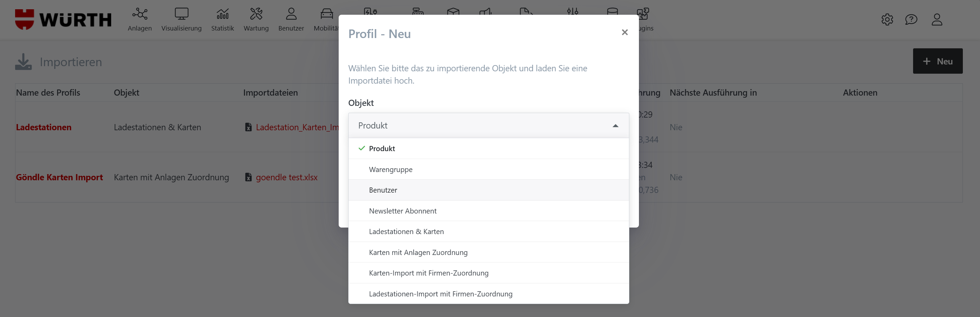
Task: Click the Würth logo
Action: click(x=63, y=20)
